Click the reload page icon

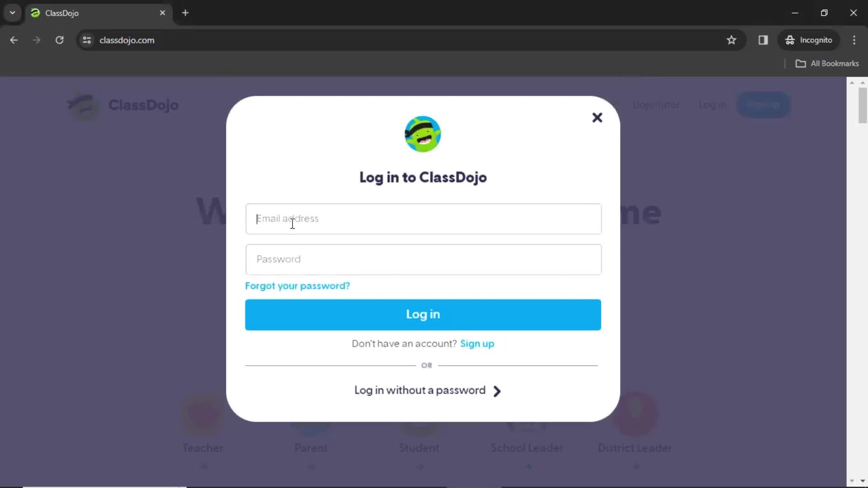(x=59, y=40)
